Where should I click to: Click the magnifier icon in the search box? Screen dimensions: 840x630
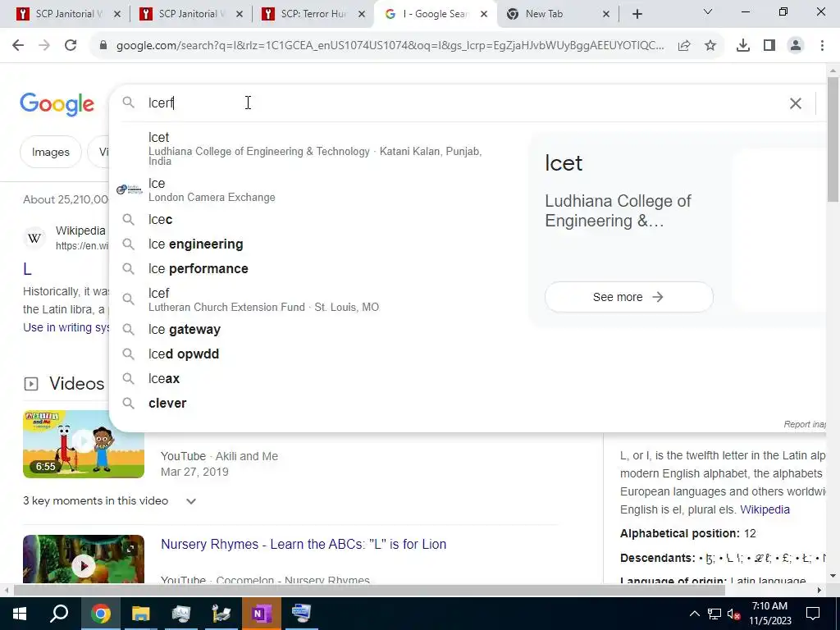point(129,103)
